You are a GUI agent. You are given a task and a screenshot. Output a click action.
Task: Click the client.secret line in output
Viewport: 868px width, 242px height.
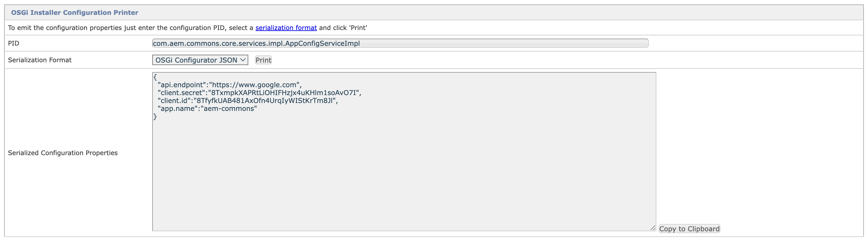[x=259, y=93]
